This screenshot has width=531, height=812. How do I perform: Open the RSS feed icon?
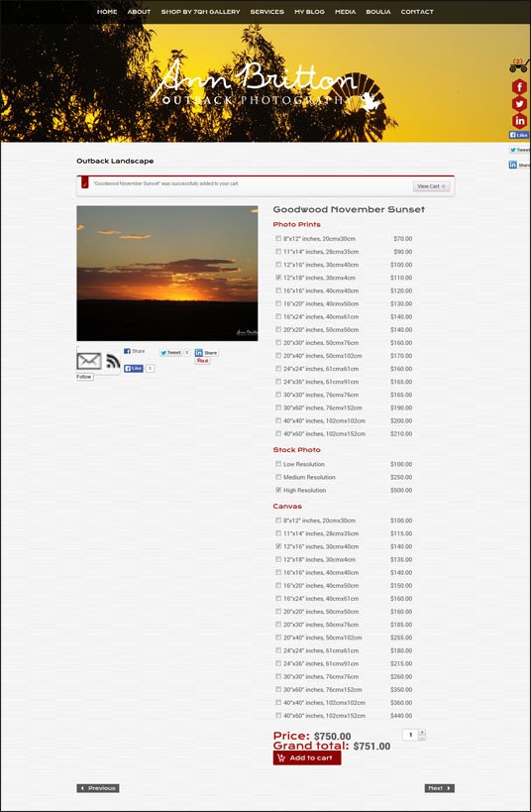[x=113, y=361]
